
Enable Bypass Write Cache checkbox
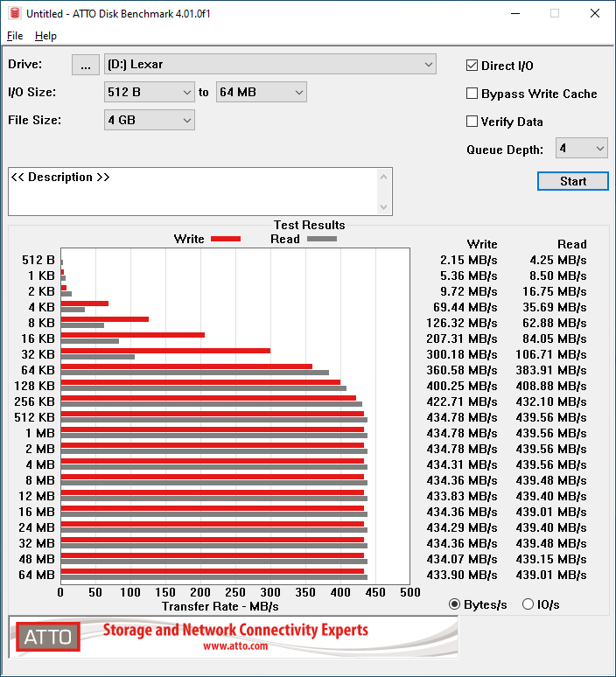pos(472,94)
